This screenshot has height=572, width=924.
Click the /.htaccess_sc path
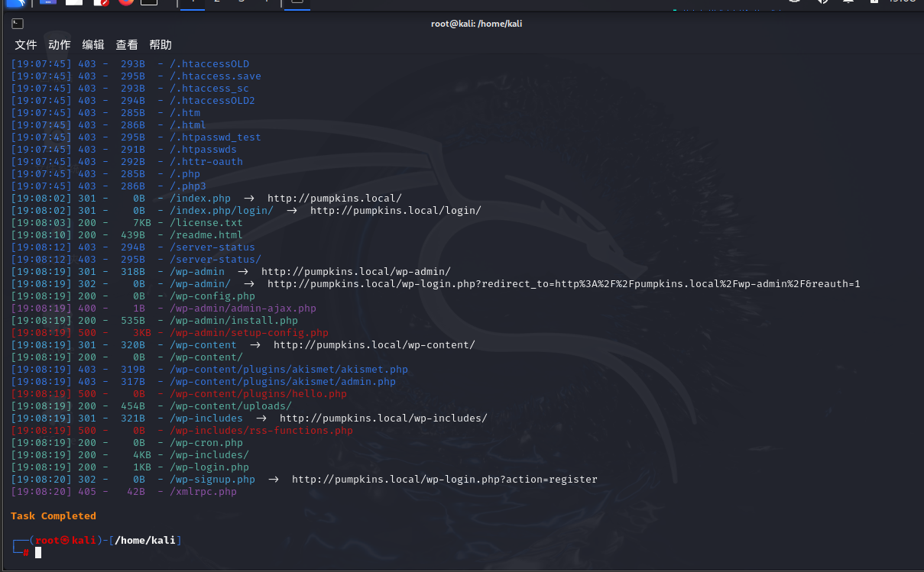[x=209, y=89]
